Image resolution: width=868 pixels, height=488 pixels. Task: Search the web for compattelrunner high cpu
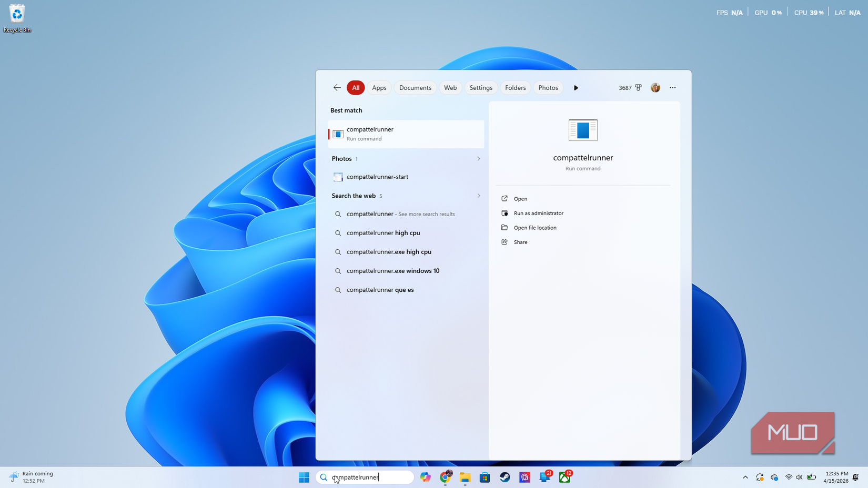click(406, 233)
